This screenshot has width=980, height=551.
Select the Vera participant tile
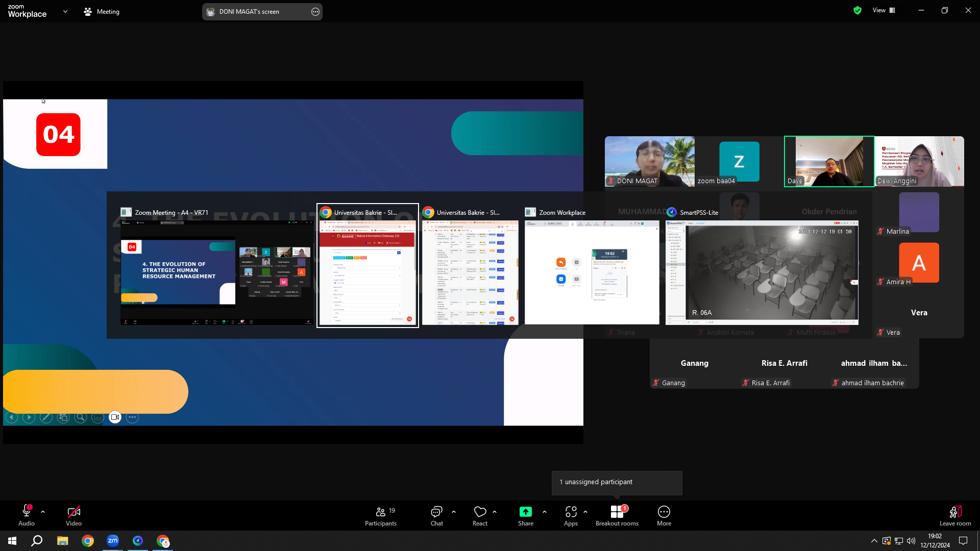pyautogui.click(x=919, y=313)
